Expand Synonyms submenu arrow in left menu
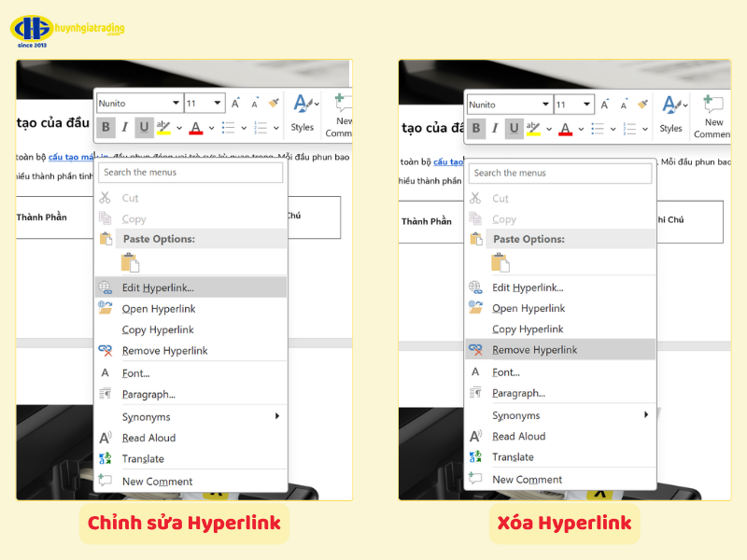 coord(277,416)
